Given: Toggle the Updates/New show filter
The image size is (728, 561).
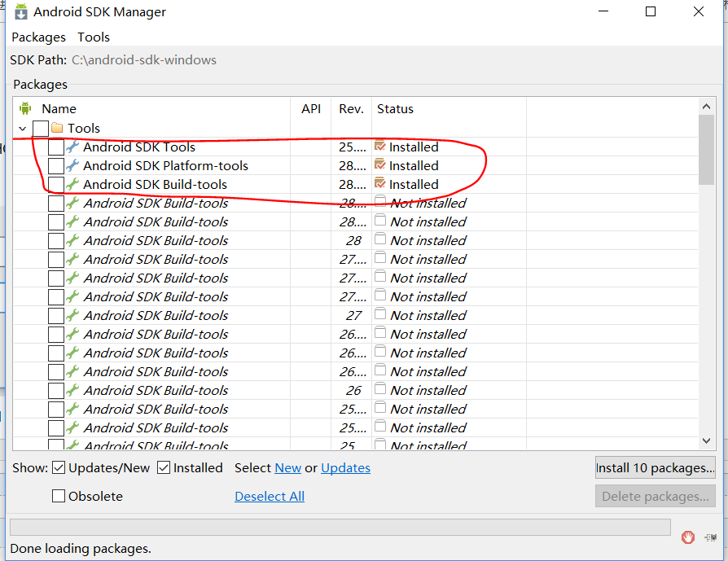Looking at the screenshot, I should pos(59,467).
